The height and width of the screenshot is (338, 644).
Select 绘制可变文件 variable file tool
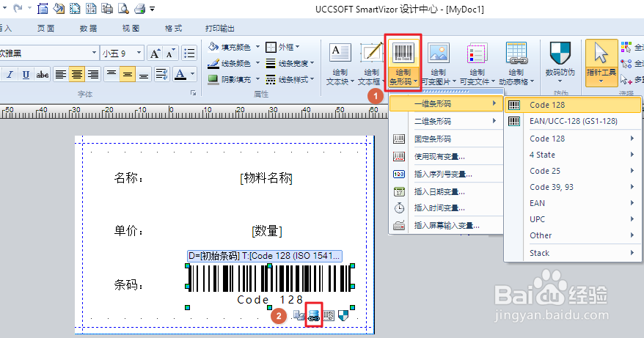477,64
